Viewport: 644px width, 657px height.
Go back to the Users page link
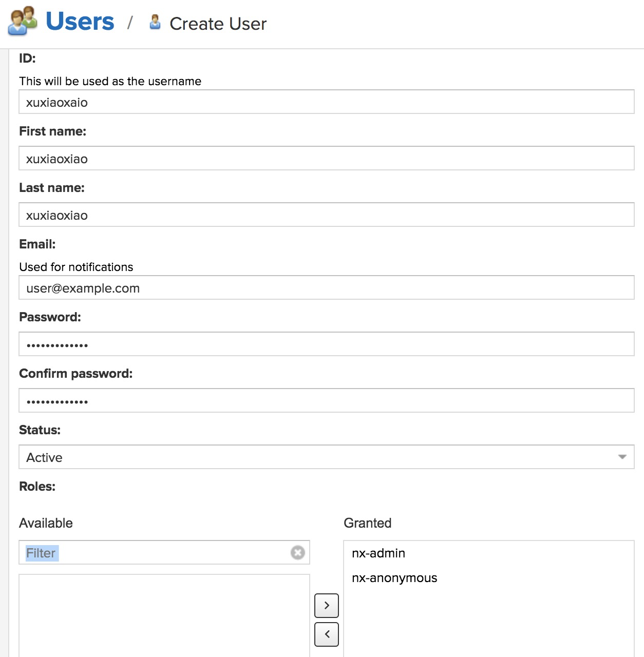(80, 22)
